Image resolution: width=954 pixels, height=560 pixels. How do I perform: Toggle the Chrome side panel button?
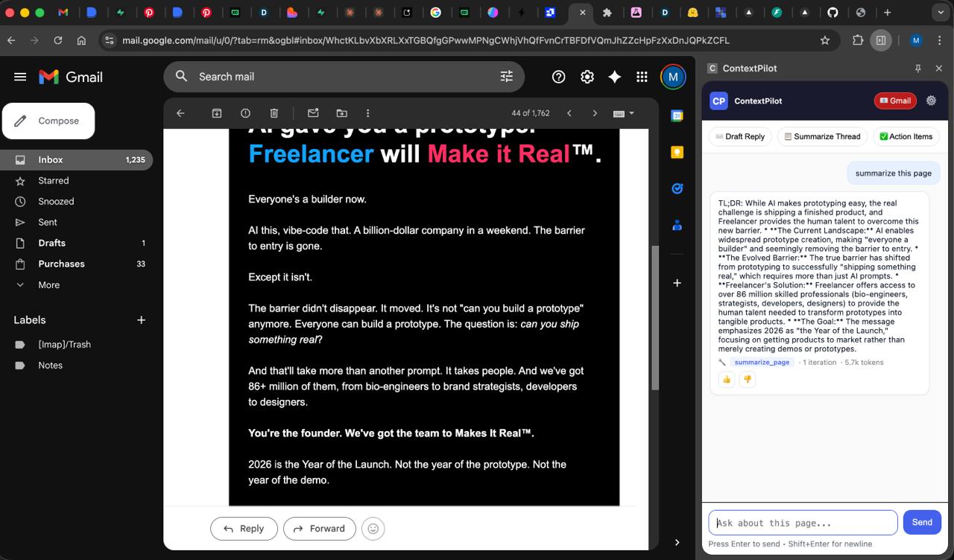[881, 40]
